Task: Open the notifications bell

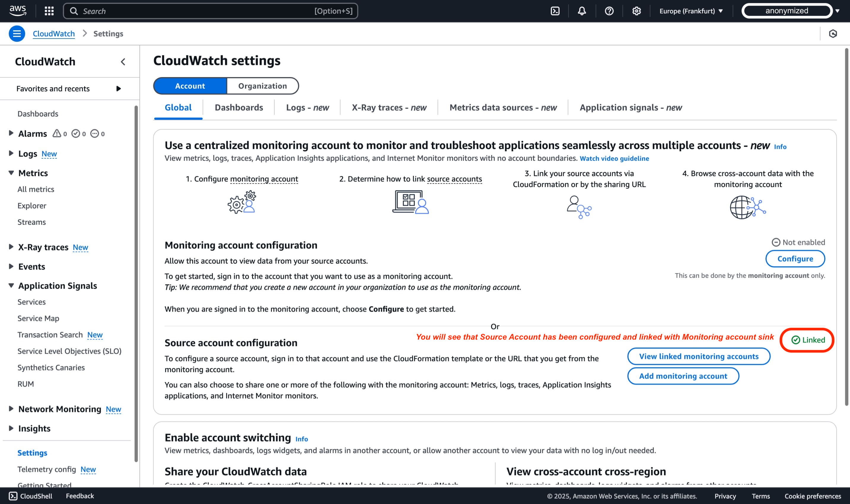Action: point(582,11)
